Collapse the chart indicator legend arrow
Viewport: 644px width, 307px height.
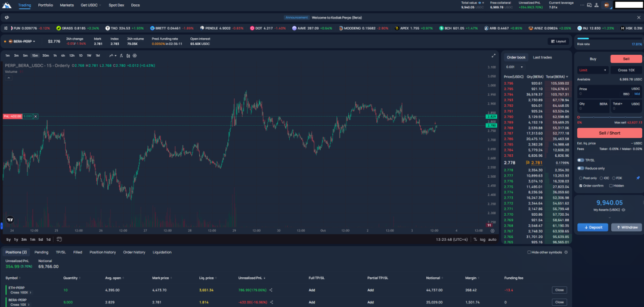pyautogui.click(x=8, y=78)
